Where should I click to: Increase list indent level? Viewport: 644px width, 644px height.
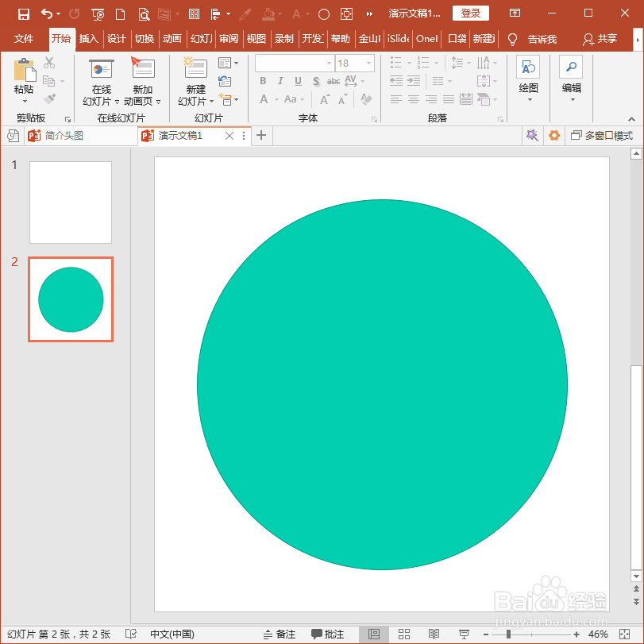414,81
